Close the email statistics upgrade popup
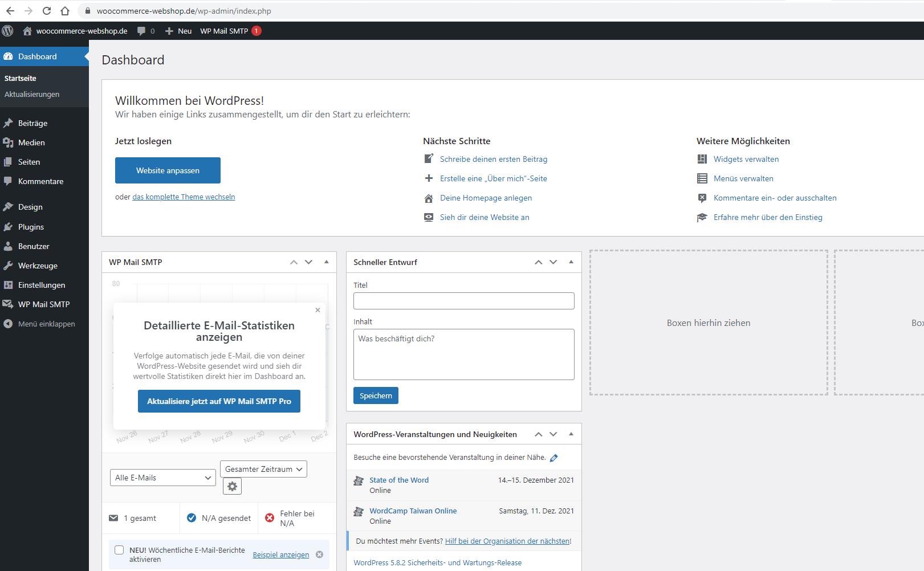Screen dimensions: 924x571 [x=318, y=310]
